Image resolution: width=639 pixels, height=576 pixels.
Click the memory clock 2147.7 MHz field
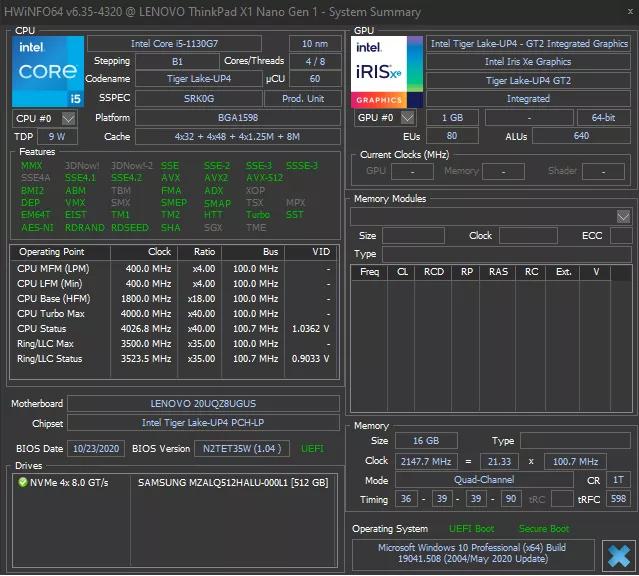(x=426, y=461)
